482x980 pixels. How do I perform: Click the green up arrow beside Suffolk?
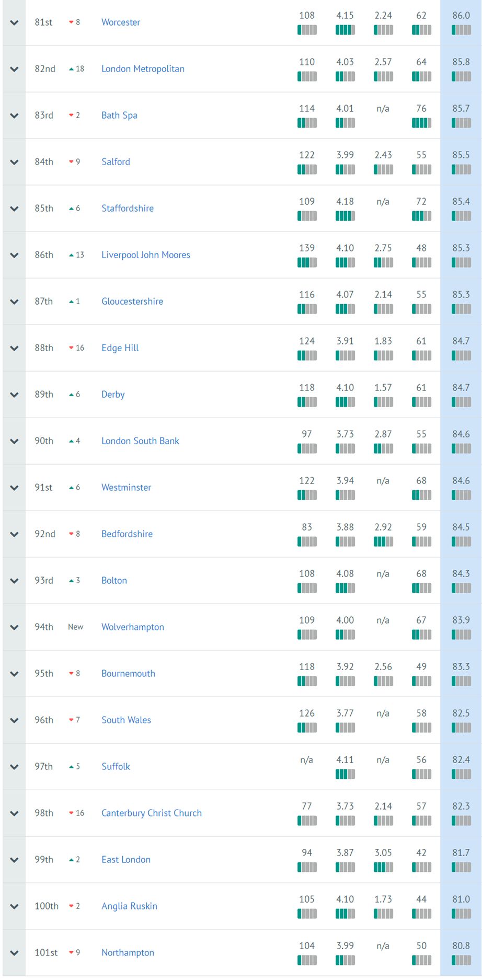[71, 767]
